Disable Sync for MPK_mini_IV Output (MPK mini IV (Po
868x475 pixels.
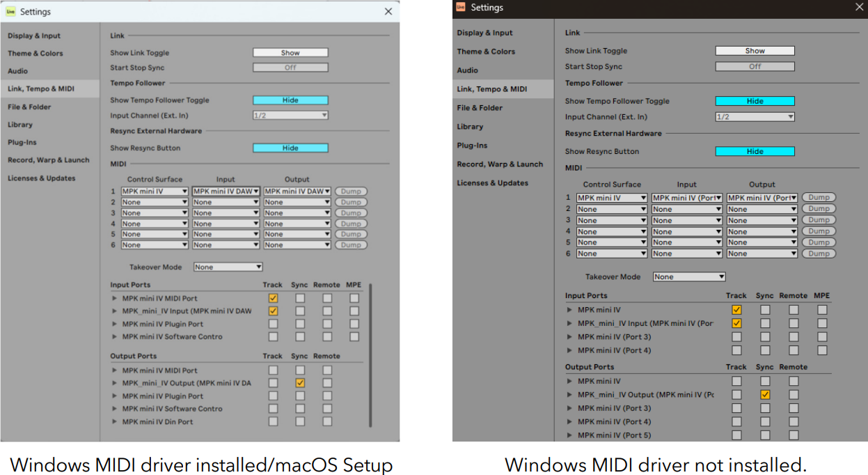tap(765, 395)
